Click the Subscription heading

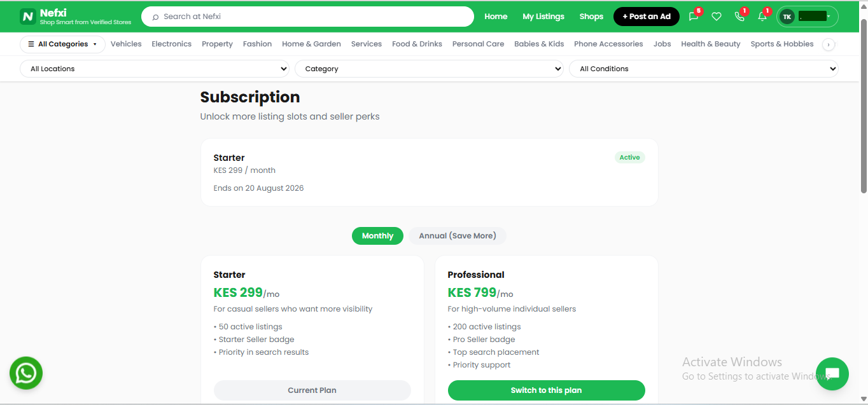tap(250, 97)
